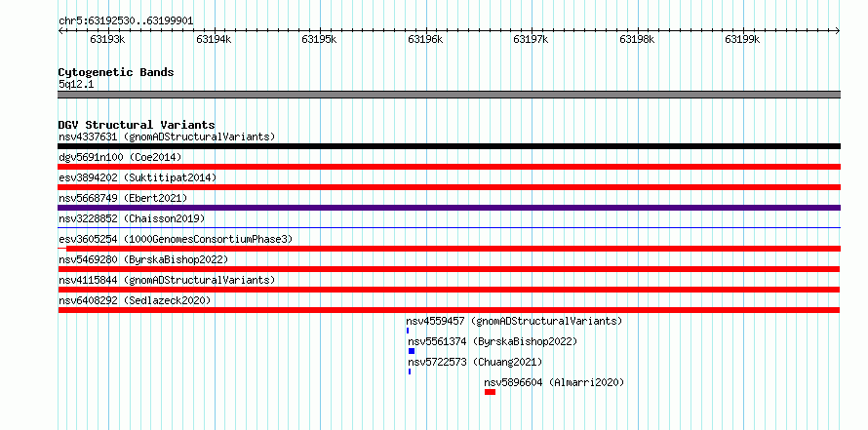The width and height of the screenshot is (868, 430).
Task: Click the 63194k ruler tick label
Action: (214, 39)
